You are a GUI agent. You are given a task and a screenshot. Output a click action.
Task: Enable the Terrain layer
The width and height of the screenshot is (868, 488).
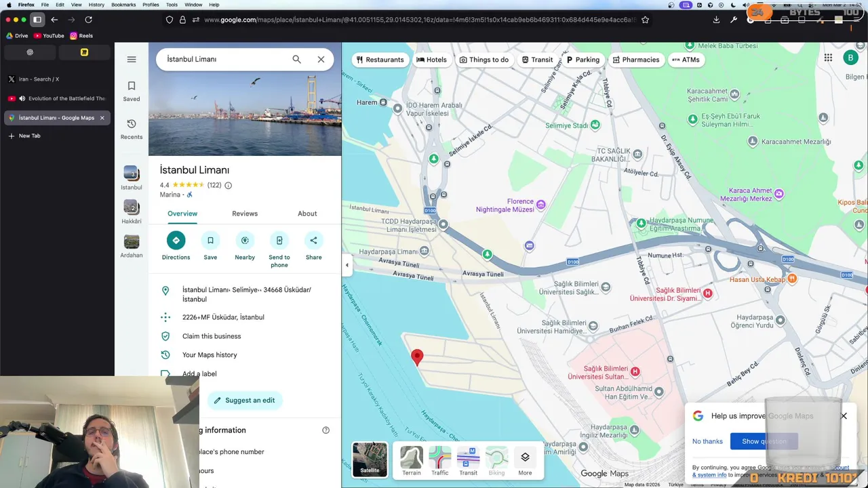(x=412, y=461)
